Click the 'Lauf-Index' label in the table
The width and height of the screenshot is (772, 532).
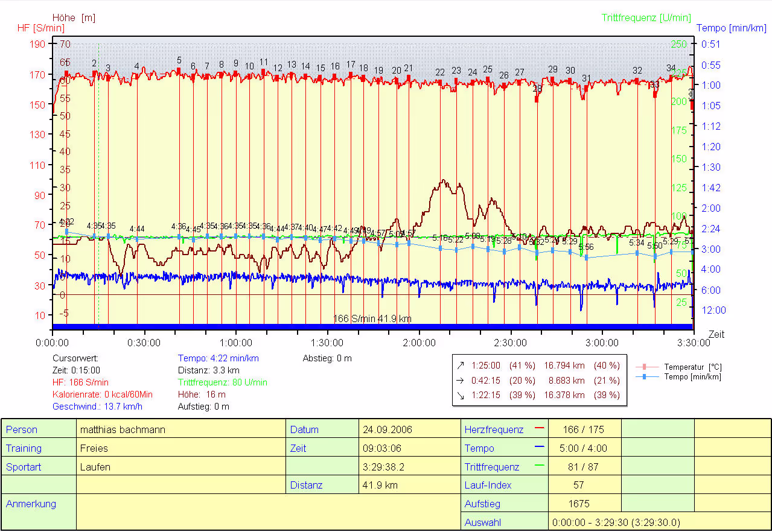click(x=488, y=485)
